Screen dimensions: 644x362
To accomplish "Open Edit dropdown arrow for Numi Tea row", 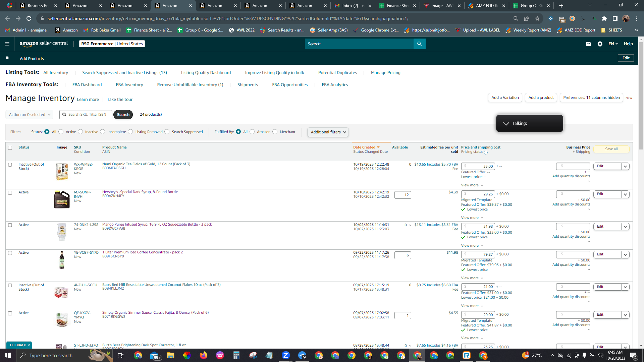I will [x=625, y=166].
